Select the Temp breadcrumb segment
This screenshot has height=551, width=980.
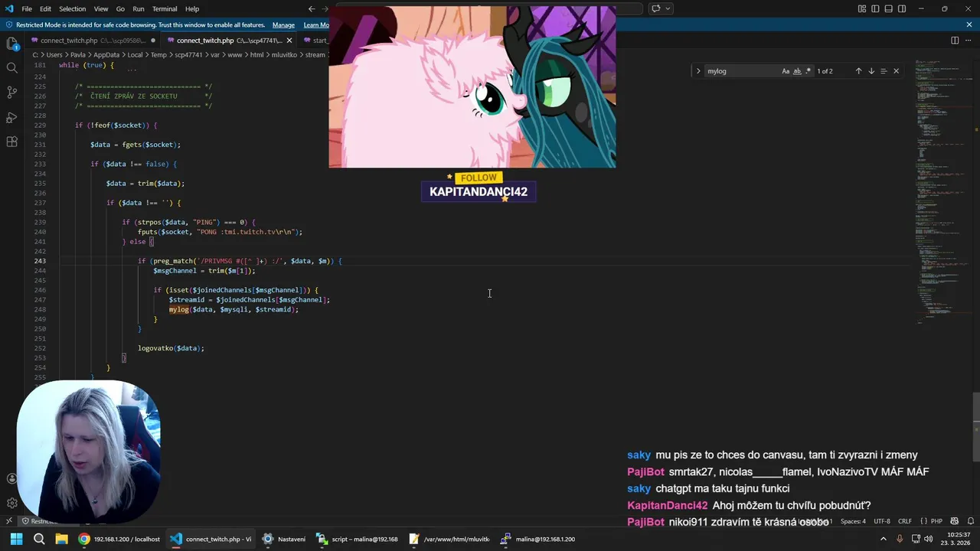point(158,55)
